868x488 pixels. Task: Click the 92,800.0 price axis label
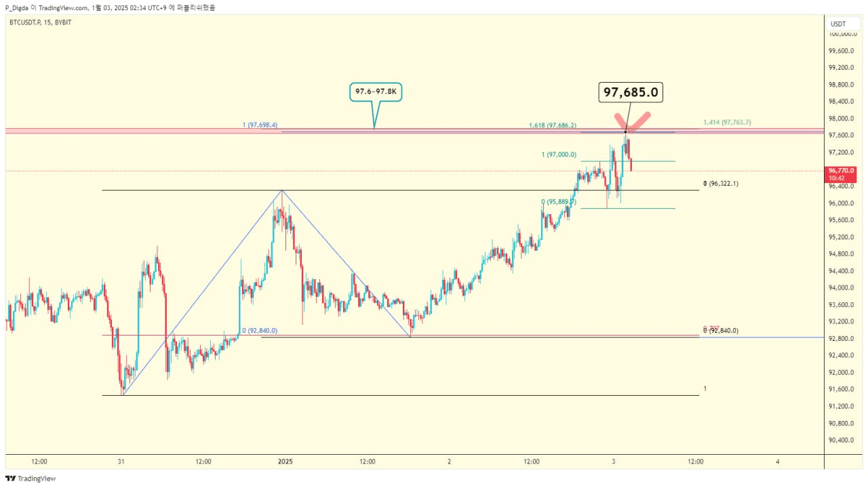click(x=840, y=339)
